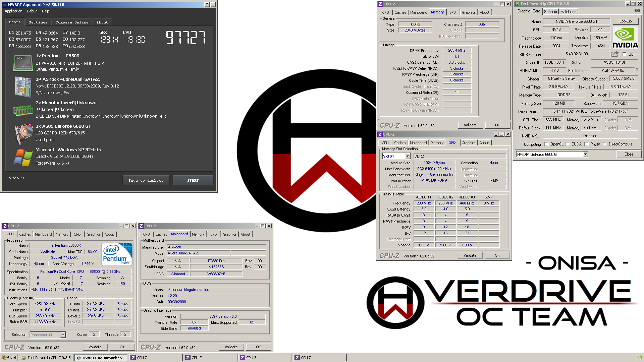Enable the PhysX checkbox

pos(586,144)
